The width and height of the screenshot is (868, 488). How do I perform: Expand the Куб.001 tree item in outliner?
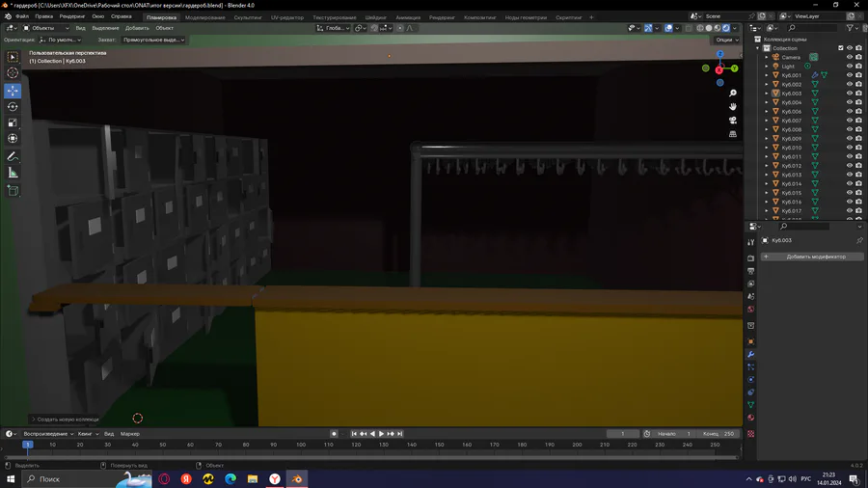click(x=767, y=75)
